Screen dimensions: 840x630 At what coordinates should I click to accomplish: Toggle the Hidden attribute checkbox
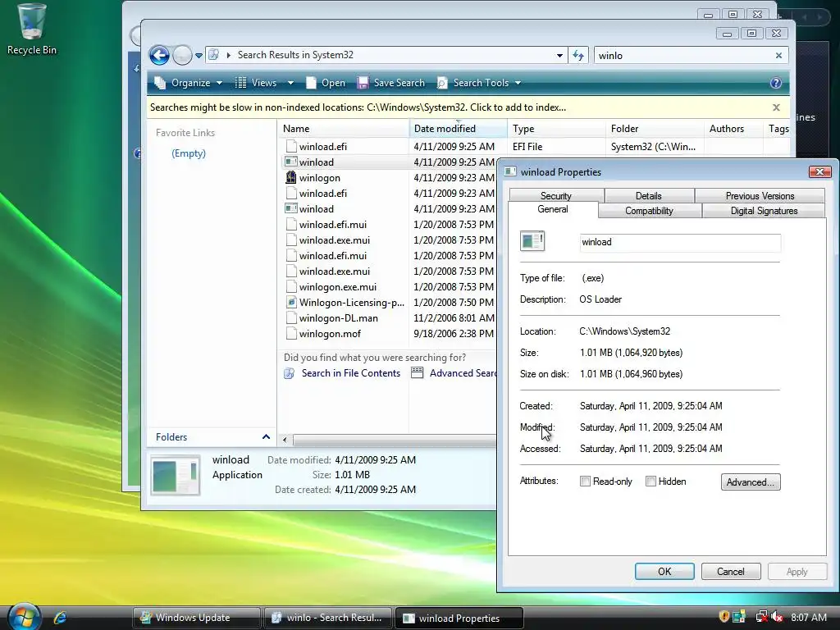click(651, 482)
